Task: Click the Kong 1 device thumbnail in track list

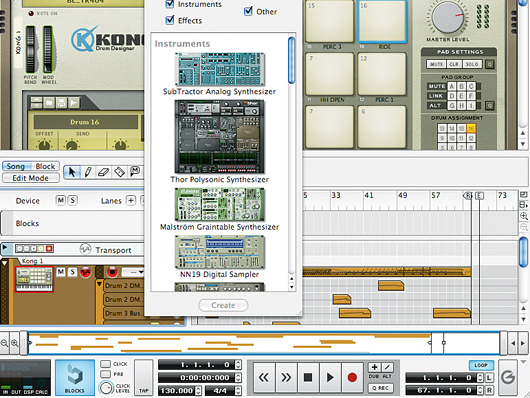Action: pyautogui.click(x=34, y=279)
